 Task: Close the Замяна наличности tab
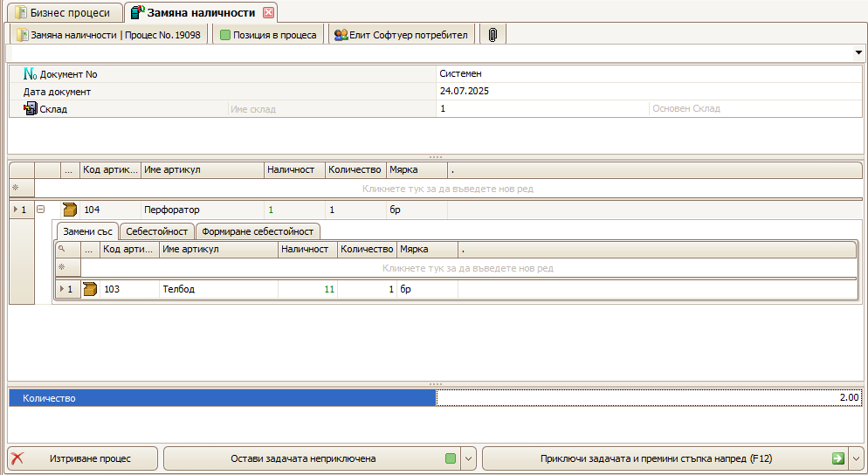269,12
